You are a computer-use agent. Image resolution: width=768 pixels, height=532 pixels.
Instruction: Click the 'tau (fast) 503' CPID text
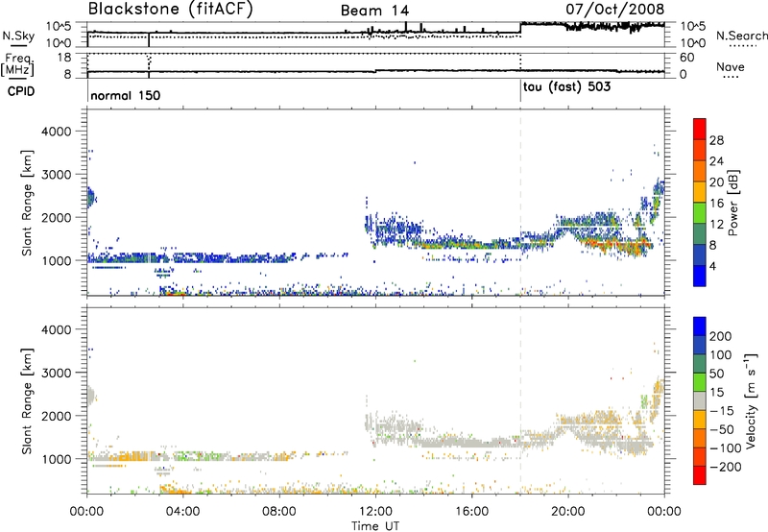(566, 87)
